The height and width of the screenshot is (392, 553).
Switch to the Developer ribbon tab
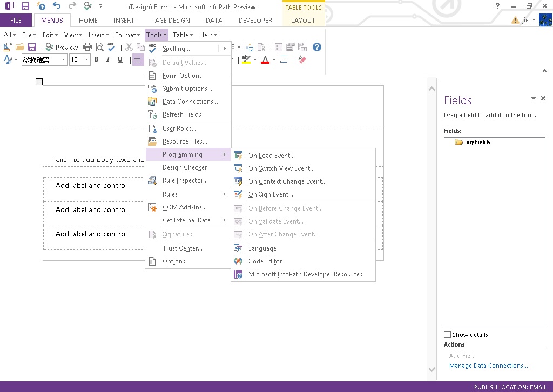tap(255, 21)
